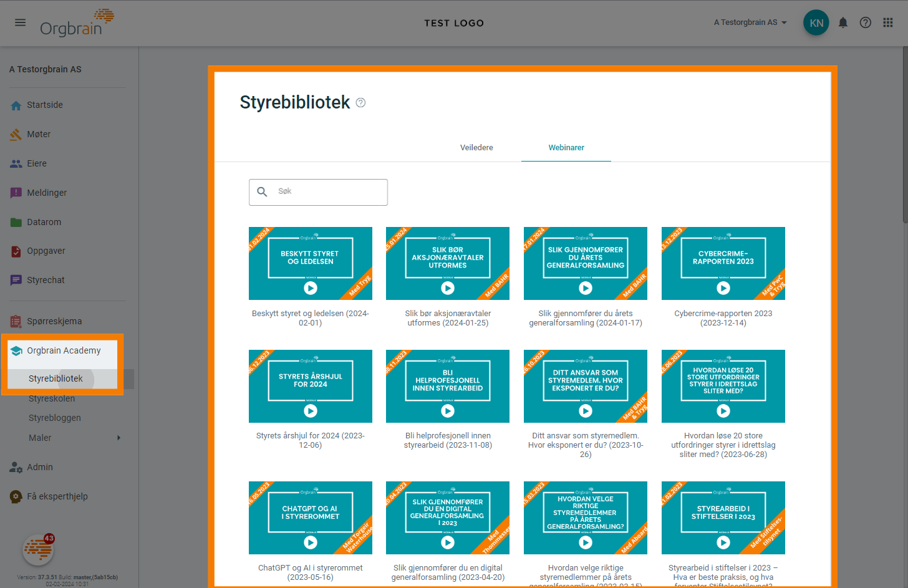
Task: Go to Styreskolen in sidebar
Action: coord(52,399)
